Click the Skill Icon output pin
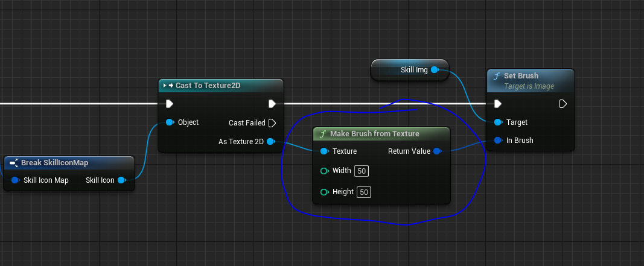The width and height of the screenshot is (644, 266). click(x=121, y=180)
